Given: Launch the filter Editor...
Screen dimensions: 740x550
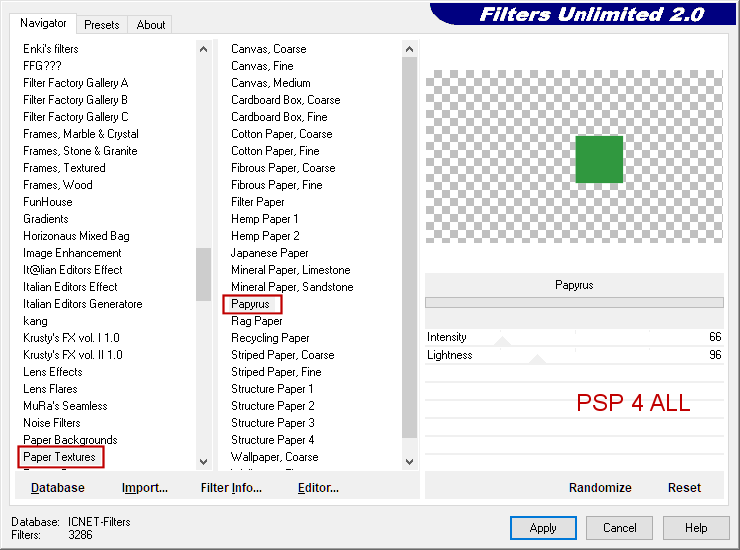Looking at the screenshot, I should (x=318, y=488).
